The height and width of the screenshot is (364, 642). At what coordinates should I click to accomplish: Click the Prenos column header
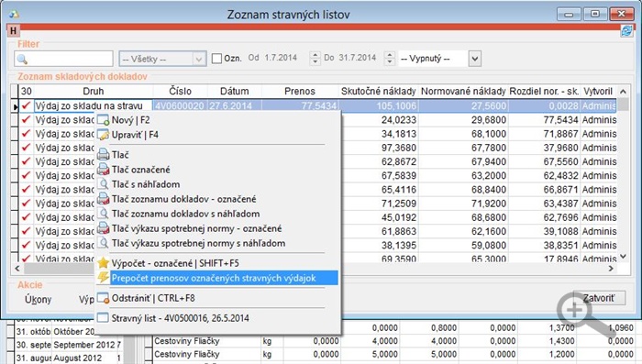[300, 91]
